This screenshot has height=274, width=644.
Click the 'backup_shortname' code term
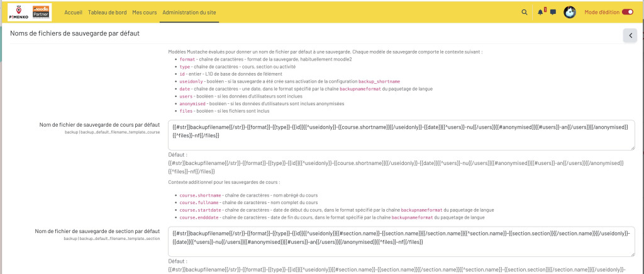click(379, 81)
